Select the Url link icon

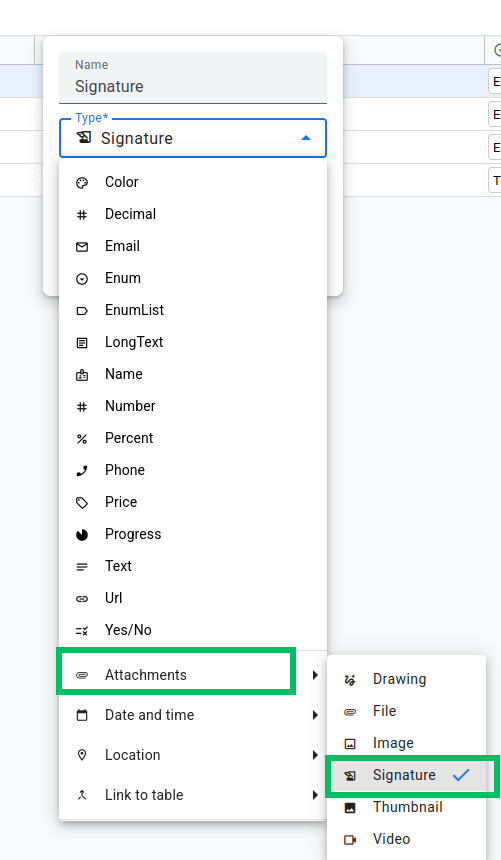point(82,598)
